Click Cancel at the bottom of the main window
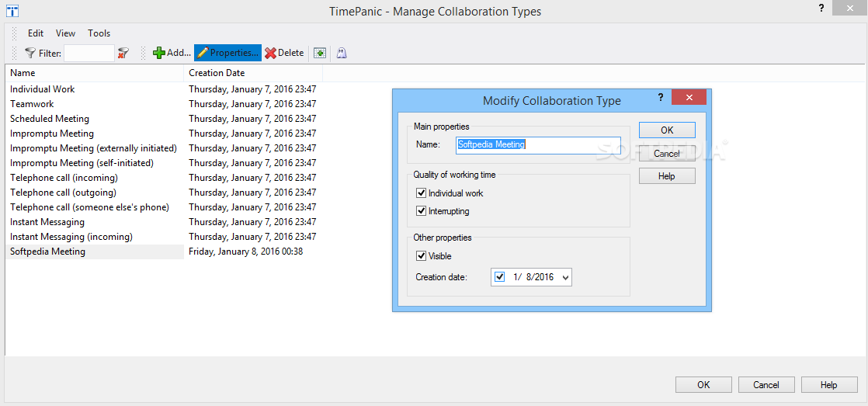 pos(766,385)
